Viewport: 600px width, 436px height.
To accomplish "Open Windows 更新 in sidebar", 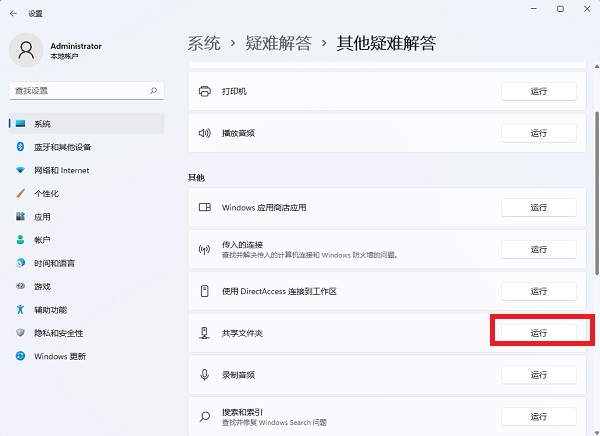I will click(x=59, y=356).
